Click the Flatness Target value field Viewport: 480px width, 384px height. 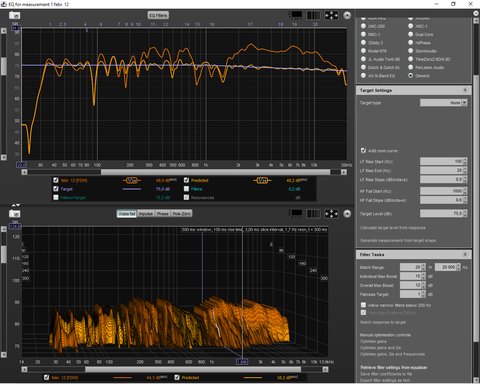411,294
